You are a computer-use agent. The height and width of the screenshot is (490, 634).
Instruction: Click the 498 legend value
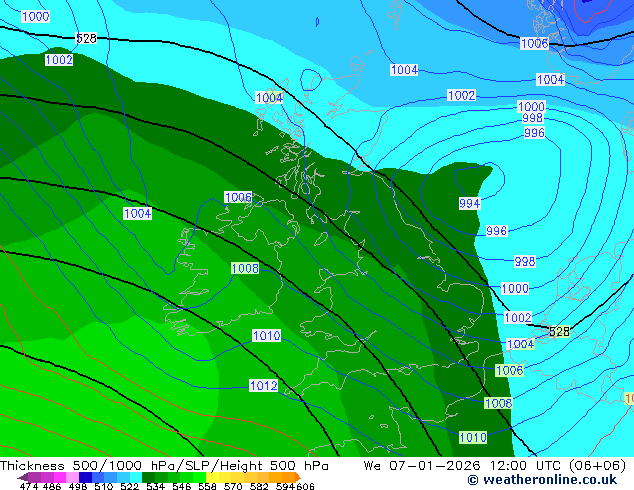78,486
